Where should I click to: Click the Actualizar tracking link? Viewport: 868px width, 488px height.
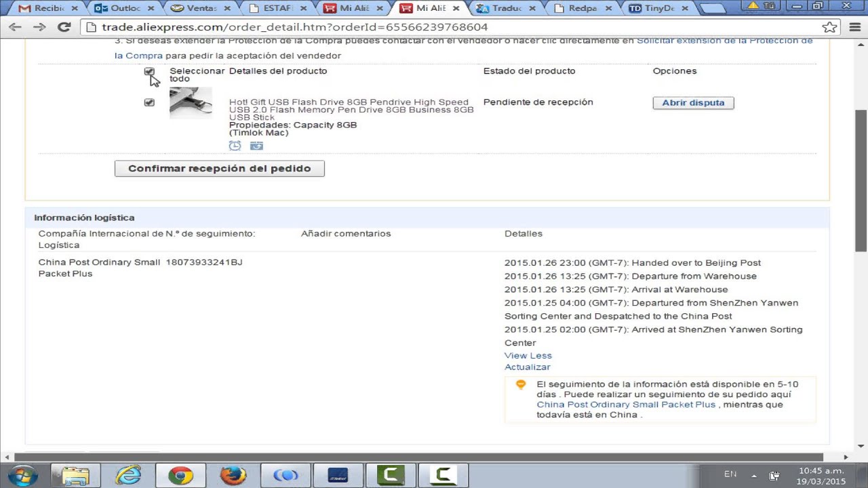click(x=527, y=367)
